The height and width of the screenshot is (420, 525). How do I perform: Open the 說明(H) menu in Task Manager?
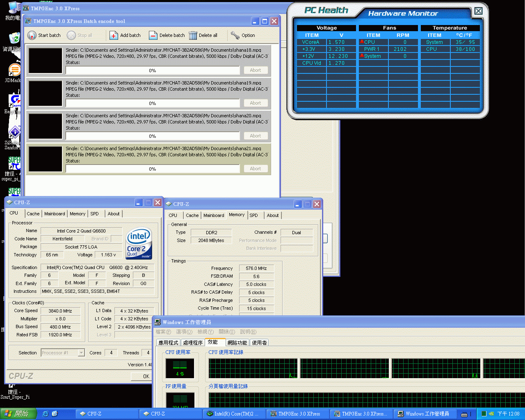click(x=248, y=332)
